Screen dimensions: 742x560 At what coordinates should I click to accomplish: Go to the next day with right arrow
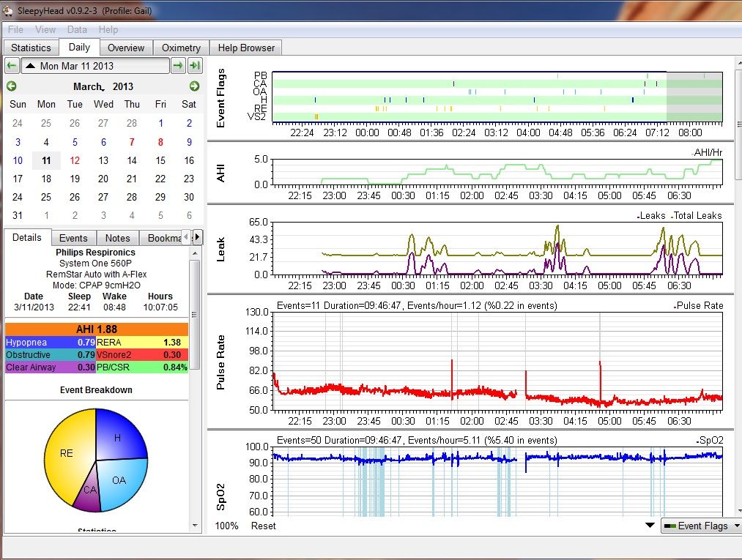(178, 66)
